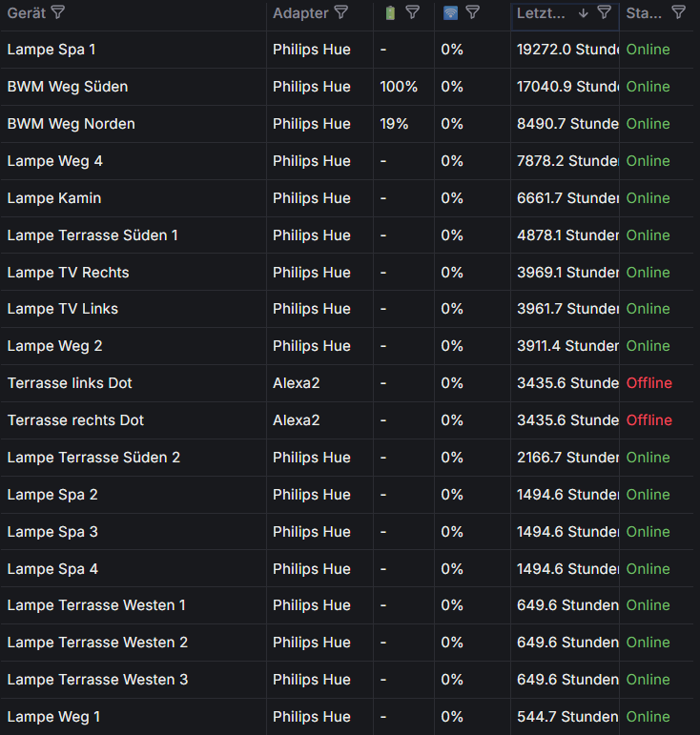This screenshot has height=735, width=700.
Task: Open filter for Gerät column
Action: (x=58, y=12)
